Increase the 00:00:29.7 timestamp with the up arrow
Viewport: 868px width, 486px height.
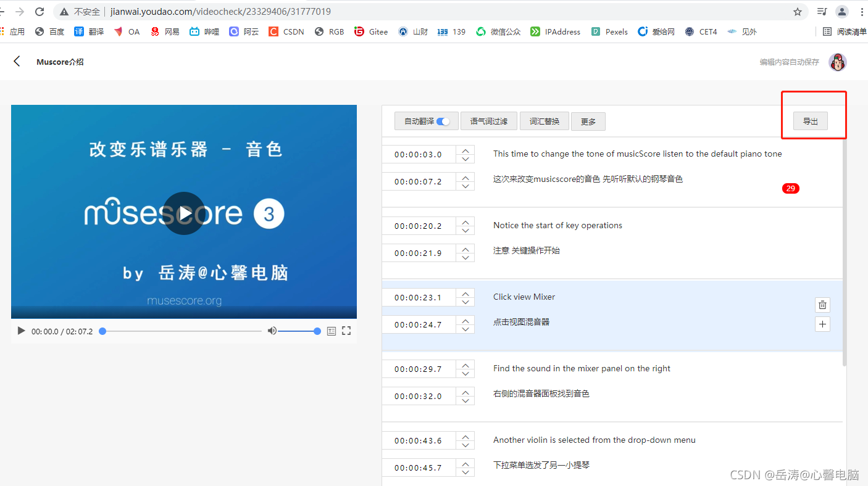point(465,364)
